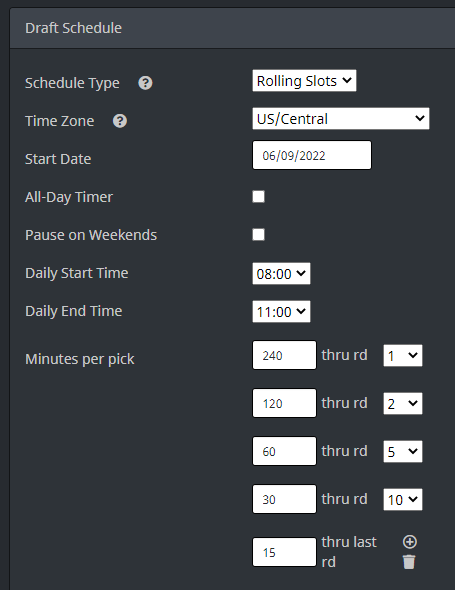
Task: Change the thru rd 1 round selector
Action: pyautogui.click(x=403, y=355)
